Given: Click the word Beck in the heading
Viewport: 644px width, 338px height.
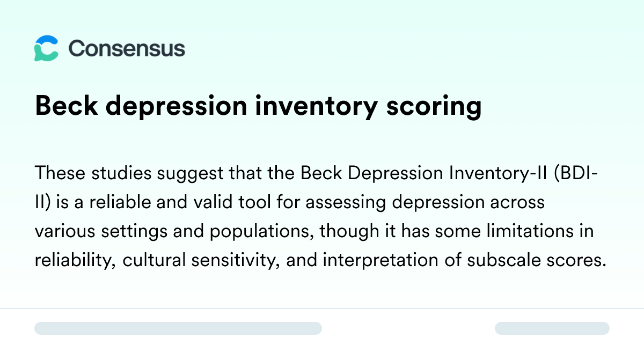Looking at the screenshot, I should click(65, 107).
